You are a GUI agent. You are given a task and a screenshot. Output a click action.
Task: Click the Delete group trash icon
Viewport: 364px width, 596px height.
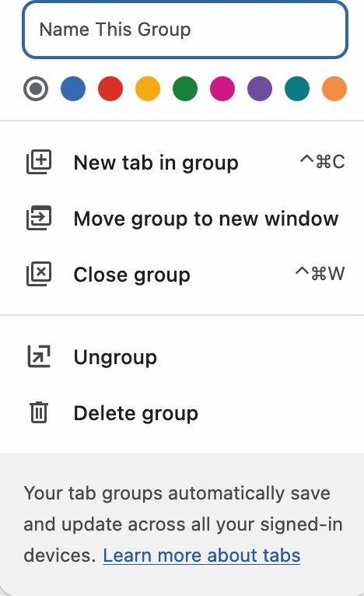39,412
